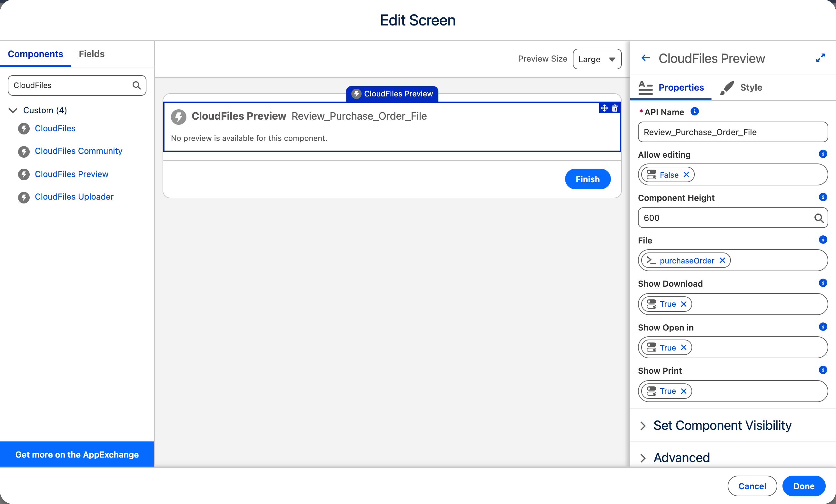Click the components search field containing CloudFiles
The height and width of the screenshot is (504, 836).
[x=77, y=85]
